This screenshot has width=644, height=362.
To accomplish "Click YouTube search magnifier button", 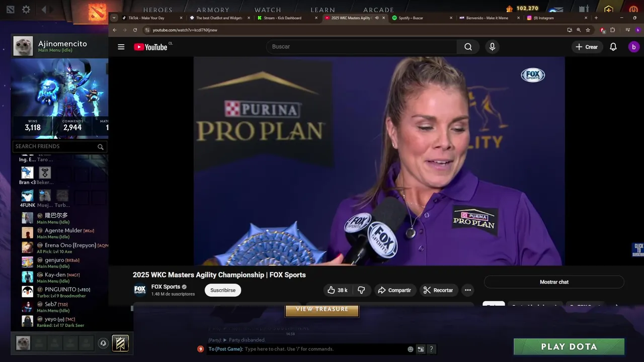I will click(468, 47).
